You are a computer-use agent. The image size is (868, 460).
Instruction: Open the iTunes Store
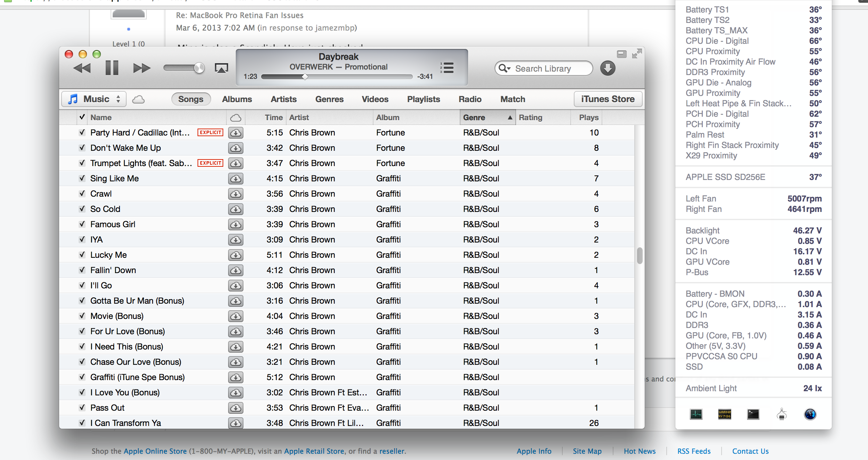tap(608, 99)
